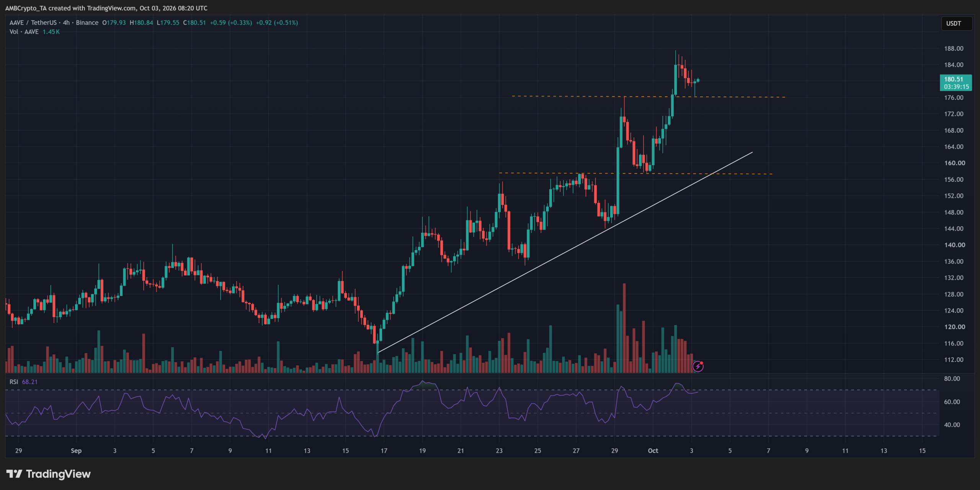The width and height of the screenshot is (980, 490).
Task: Click the high value H180.84
Action: pos(141,23)
